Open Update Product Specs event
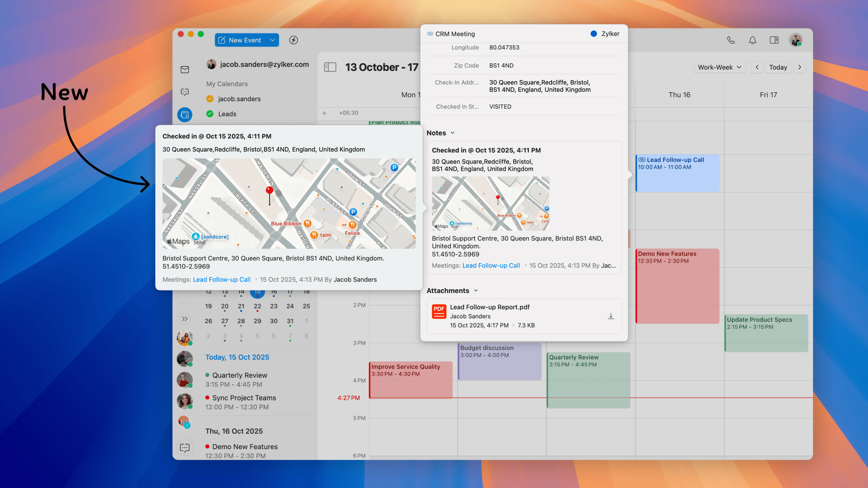Viewport: 868px width, 488px height. [x=766, y=333]
